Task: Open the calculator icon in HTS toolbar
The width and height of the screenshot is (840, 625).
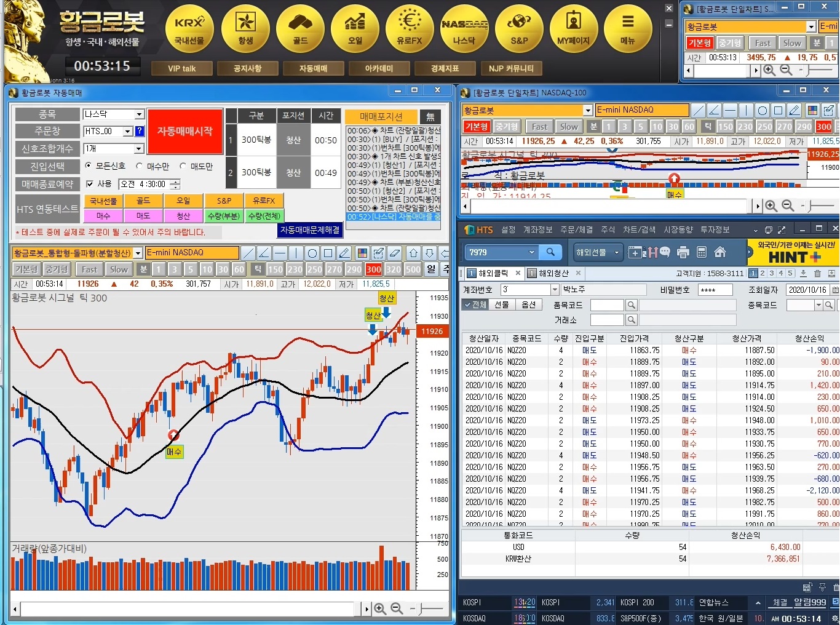Action: click(x=701, y=252)
